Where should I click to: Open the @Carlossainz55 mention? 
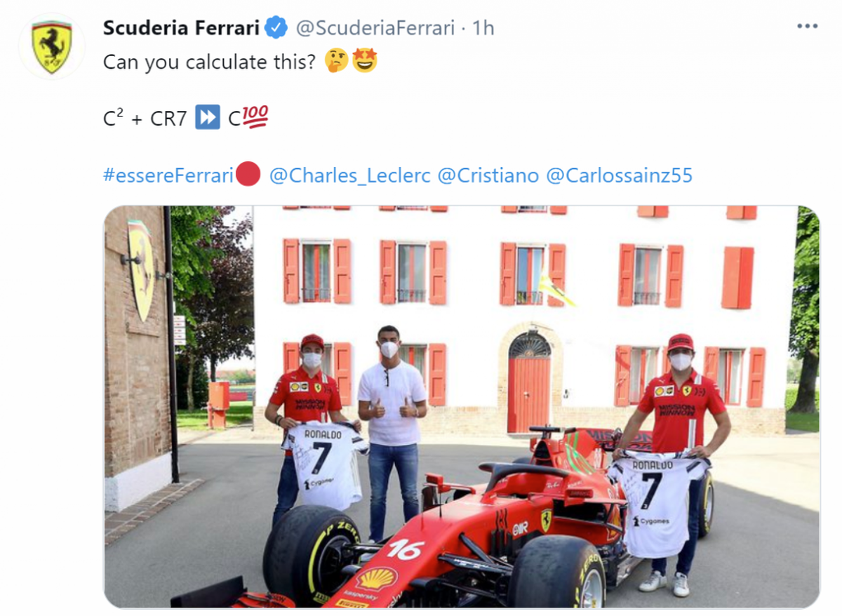pyautogui.click(x=620, y=175)
